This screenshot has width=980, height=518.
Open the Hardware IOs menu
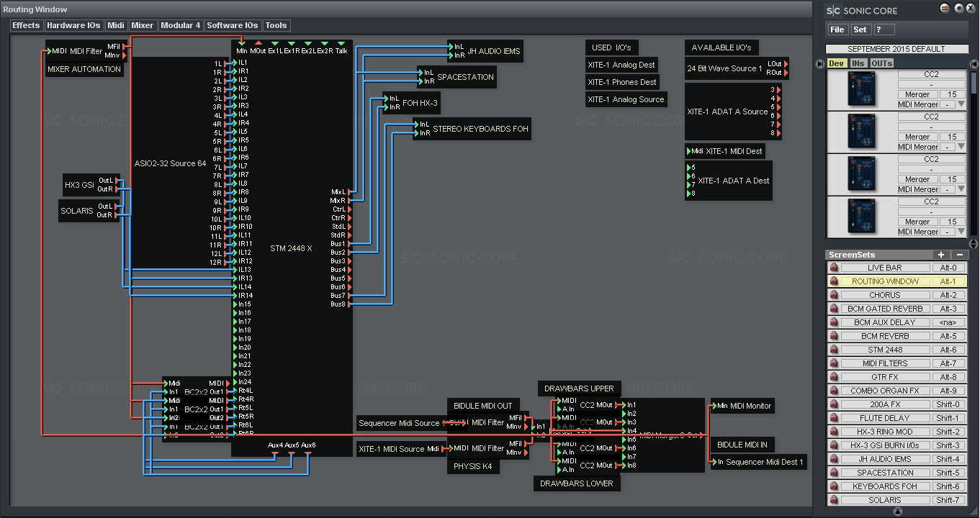tap(73, 25)
